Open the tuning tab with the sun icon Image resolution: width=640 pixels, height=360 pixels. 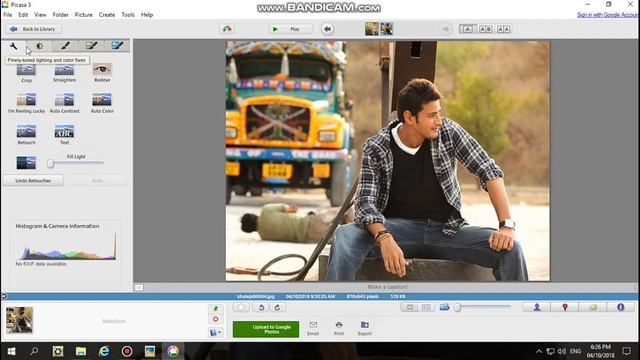[x=40, y=46]
